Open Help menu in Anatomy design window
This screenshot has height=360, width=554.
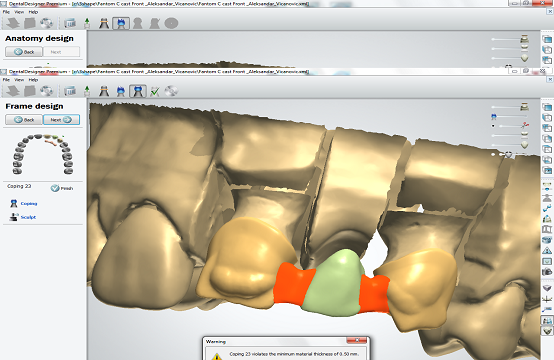tap(33, 12)
